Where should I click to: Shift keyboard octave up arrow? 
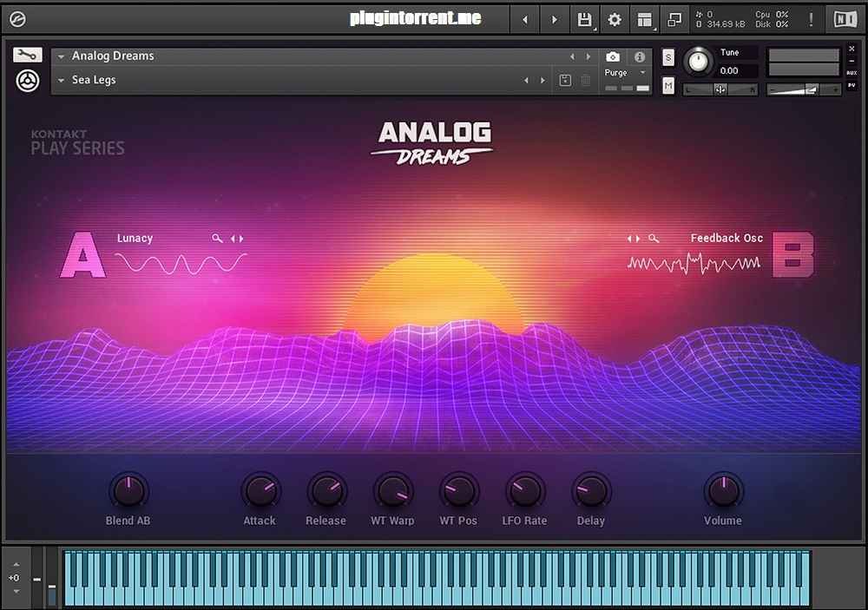tap(16, 564)
